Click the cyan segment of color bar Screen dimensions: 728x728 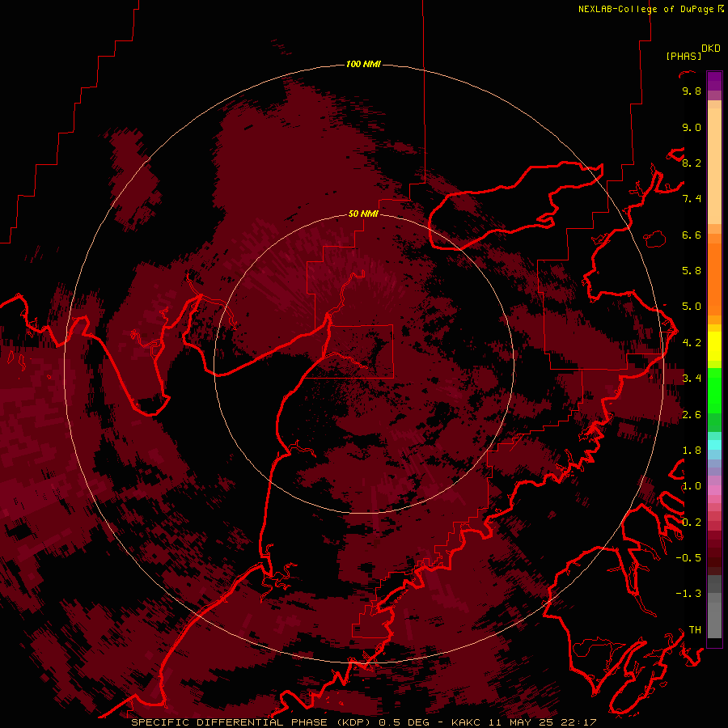pyautogui.click(x=714, y=444)
